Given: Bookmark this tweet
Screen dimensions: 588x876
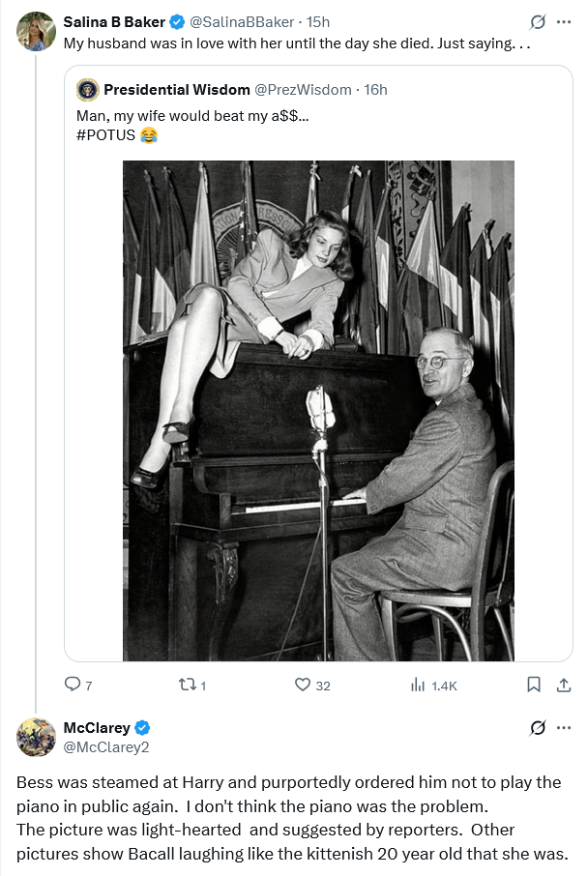Looking at the screenshot, I should (x=533, y=685).
